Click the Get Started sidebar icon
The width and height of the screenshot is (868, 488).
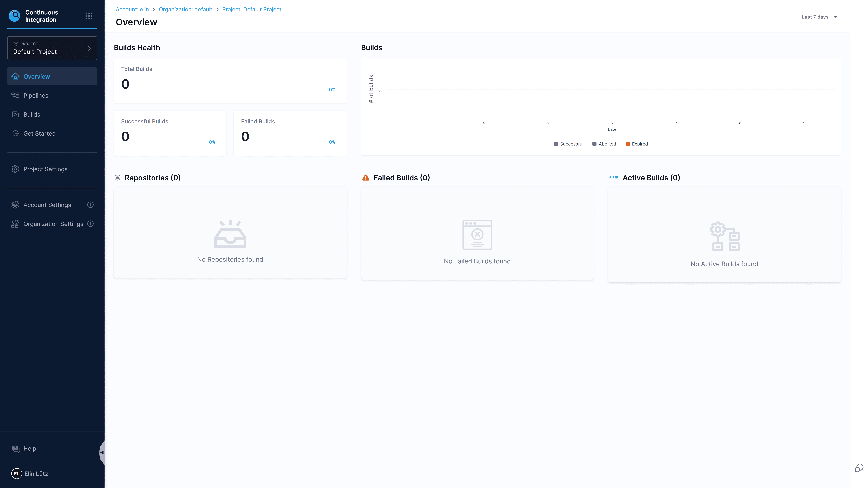(15, 133)
